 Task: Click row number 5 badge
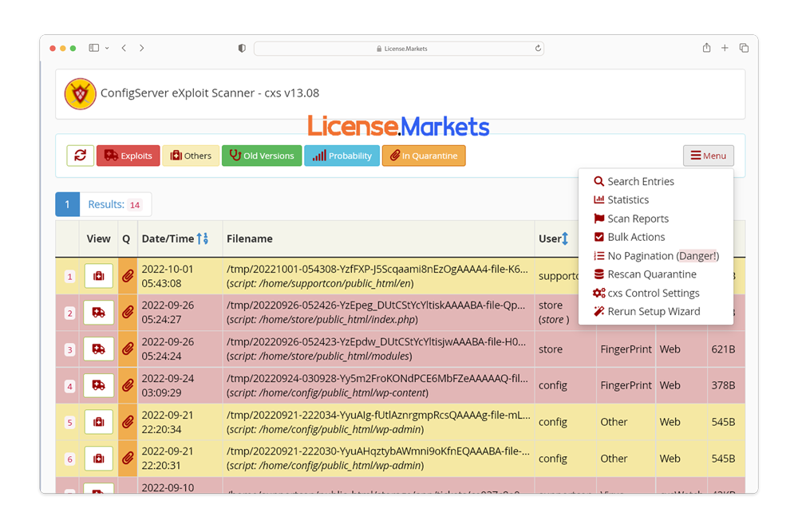click(69, 423)
